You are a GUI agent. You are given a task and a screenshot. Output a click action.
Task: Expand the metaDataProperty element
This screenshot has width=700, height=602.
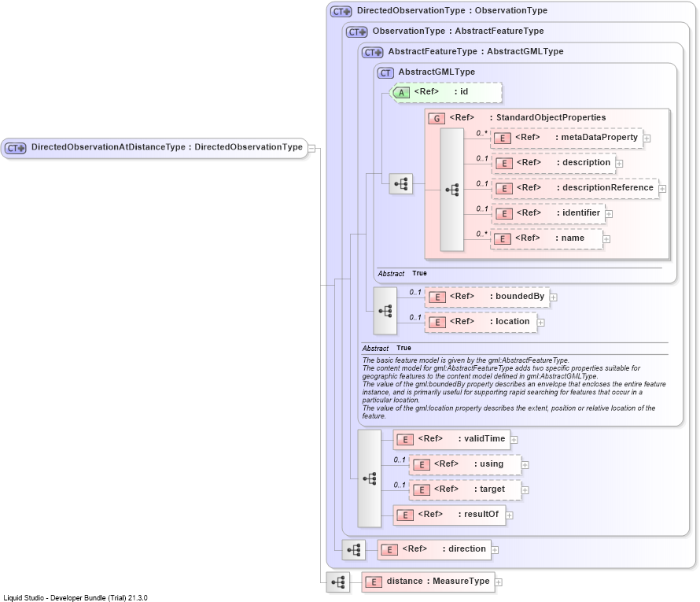click(x=647, y=138)
